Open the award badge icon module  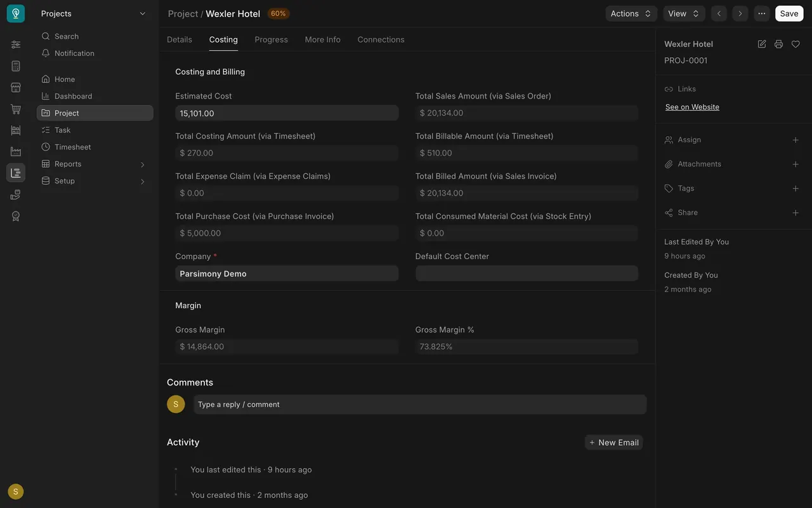point(16,216)
